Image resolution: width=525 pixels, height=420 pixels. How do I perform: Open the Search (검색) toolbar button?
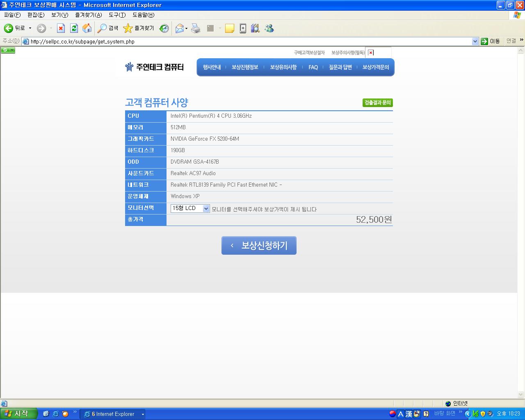point(108,28)
